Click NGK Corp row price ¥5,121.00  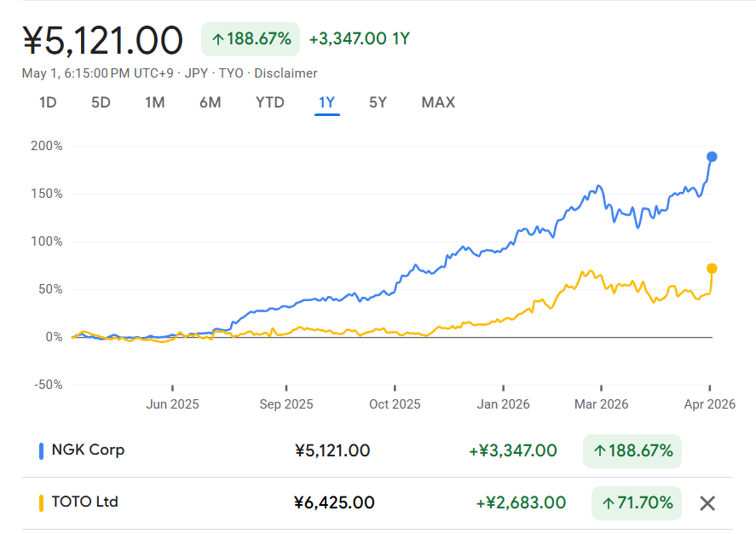click(x=332, y=450)
